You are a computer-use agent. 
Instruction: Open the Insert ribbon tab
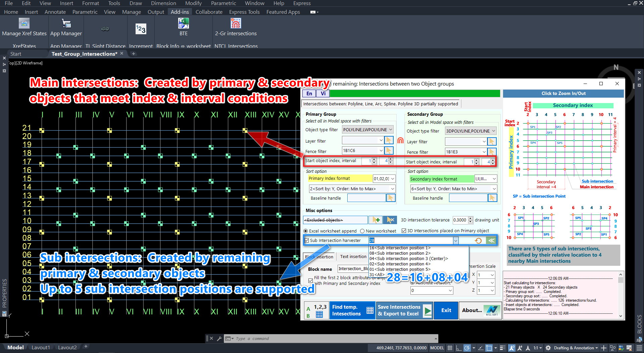[31, 12]
